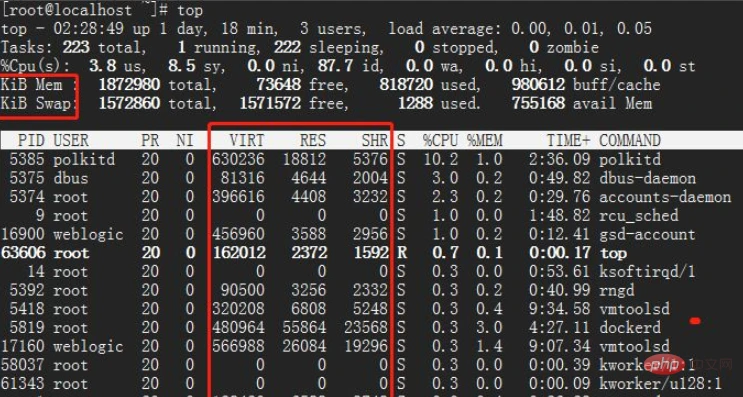Screen dimensions: 743x397
Task: Click PID 58037 in the process list
Action: click(x=23, y=365)
